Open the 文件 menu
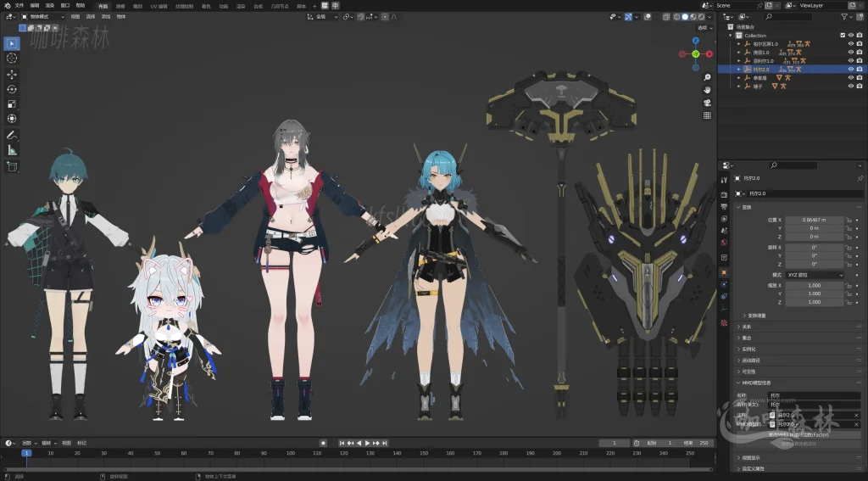The height and width of the screenshot is (481, 868). point(19,6)
